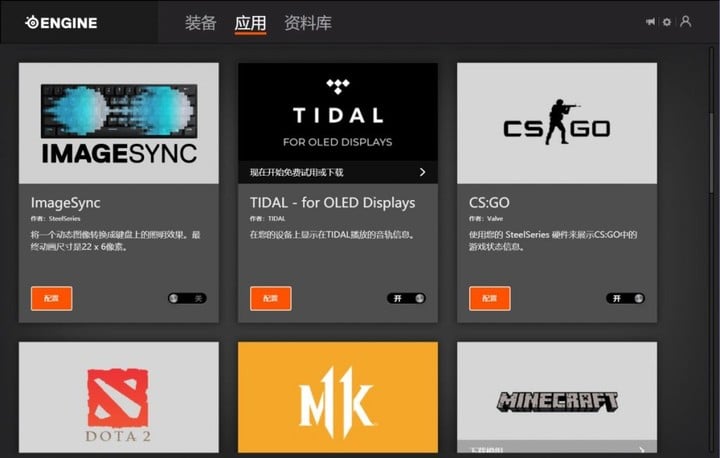
Task: Open the user account icon
Action: (686, 22)
